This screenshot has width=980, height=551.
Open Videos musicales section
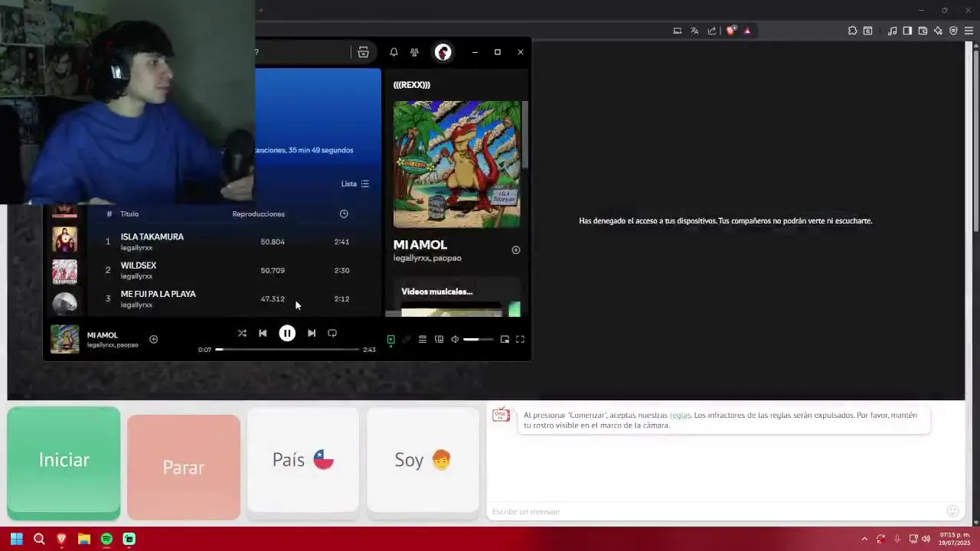tap(436, 292)
